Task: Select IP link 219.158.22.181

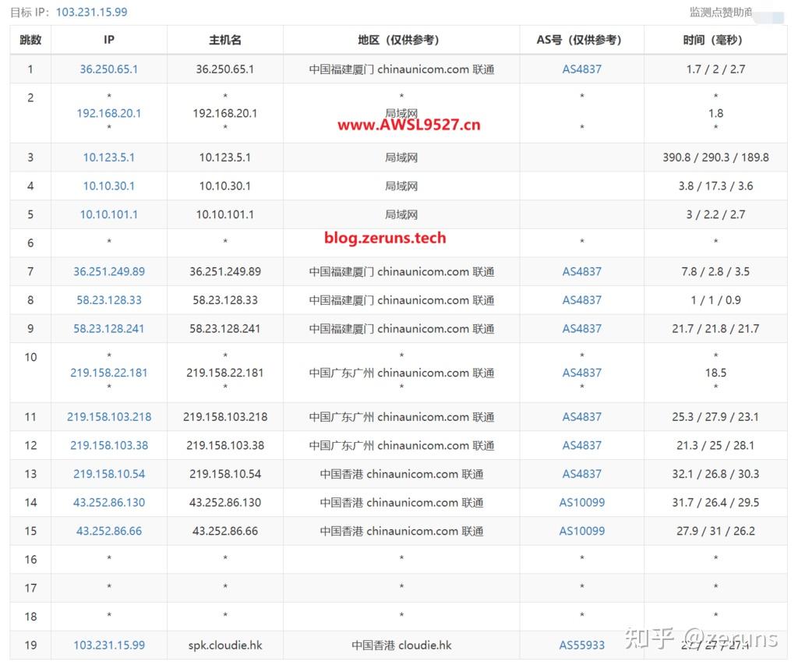Action: pos(109,373)
